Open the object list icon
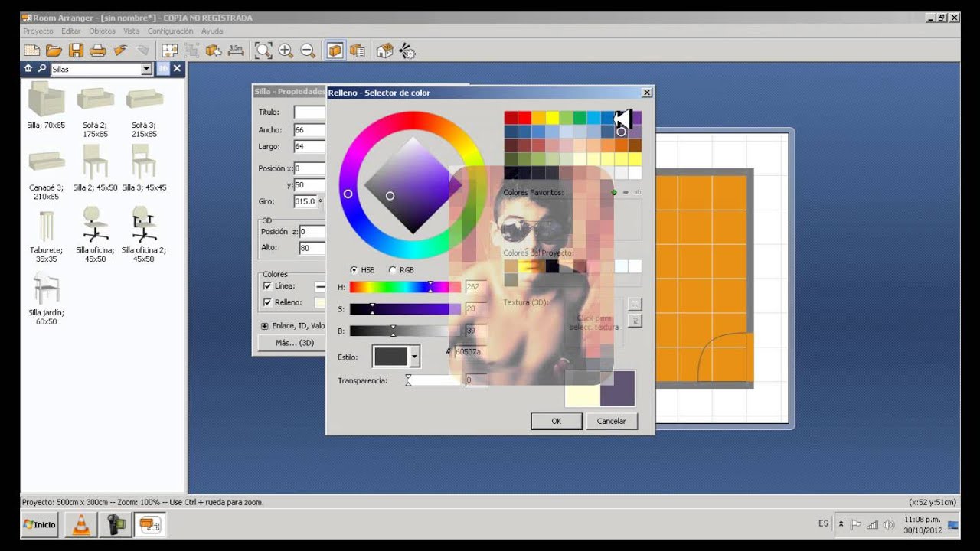Image resolution: width=980 pixels, height=551 pixels. coord(357,51)
